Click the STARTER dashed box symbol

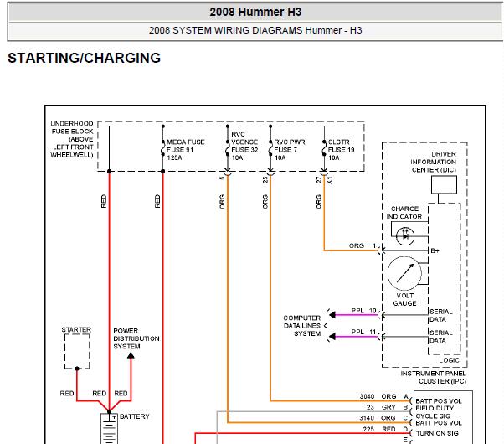click(77, 351)
